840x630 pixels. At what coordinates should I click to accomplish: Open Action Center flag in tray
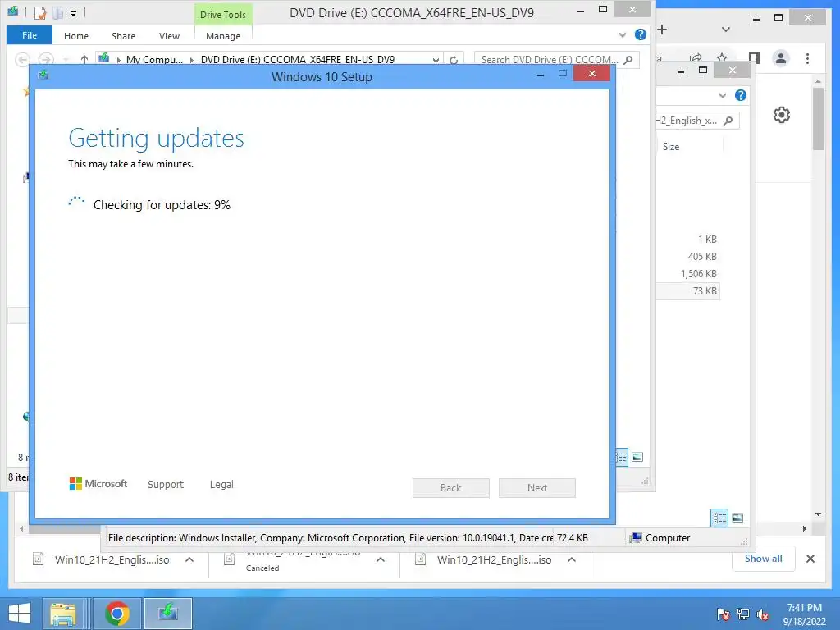(723, 614)
